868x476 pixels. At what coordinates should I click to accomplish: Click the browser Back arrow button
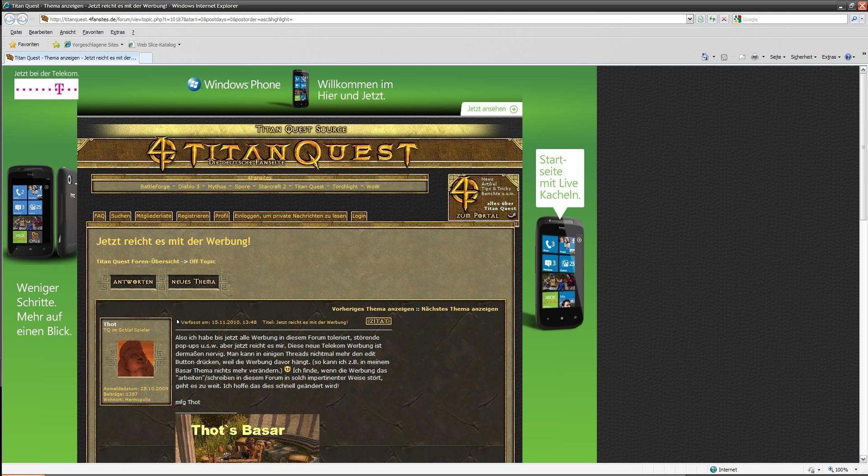[9, 19]
